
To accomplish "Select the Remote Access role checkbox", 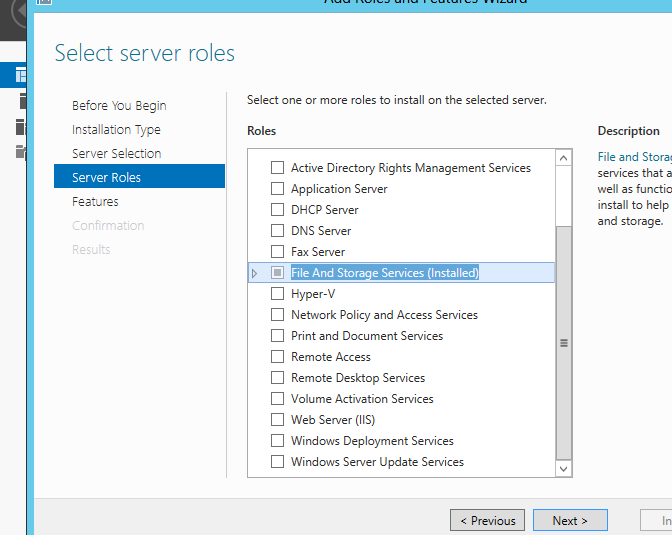I will click(x=277, y=357).
